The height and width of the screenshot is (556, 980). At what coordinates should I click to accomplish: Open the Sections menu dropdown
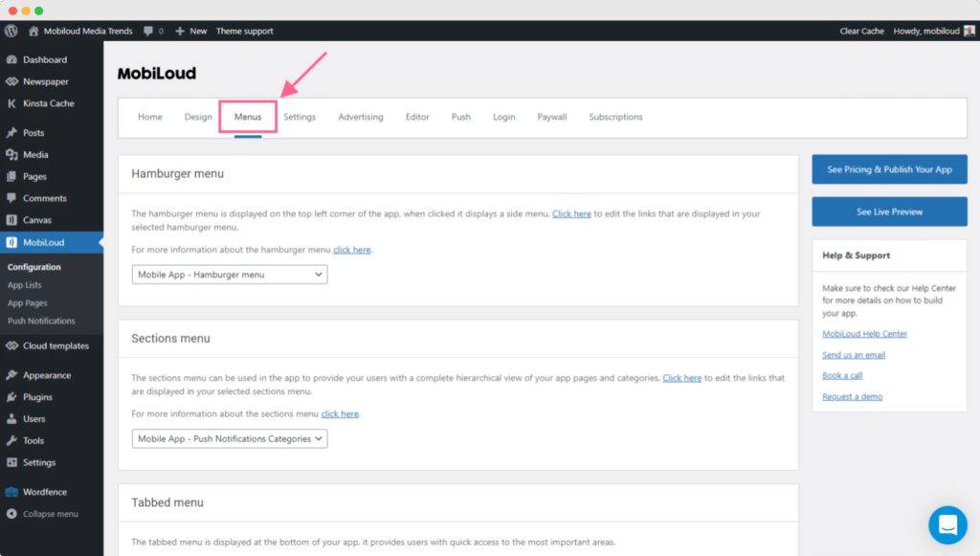pyautogui.click(x=230, y=438)
